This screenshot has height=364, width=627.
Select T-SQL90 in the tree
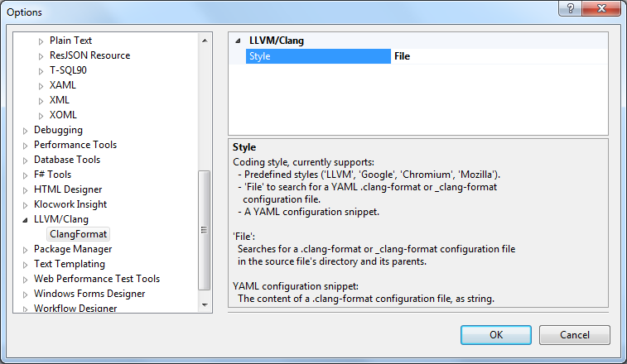68,70
